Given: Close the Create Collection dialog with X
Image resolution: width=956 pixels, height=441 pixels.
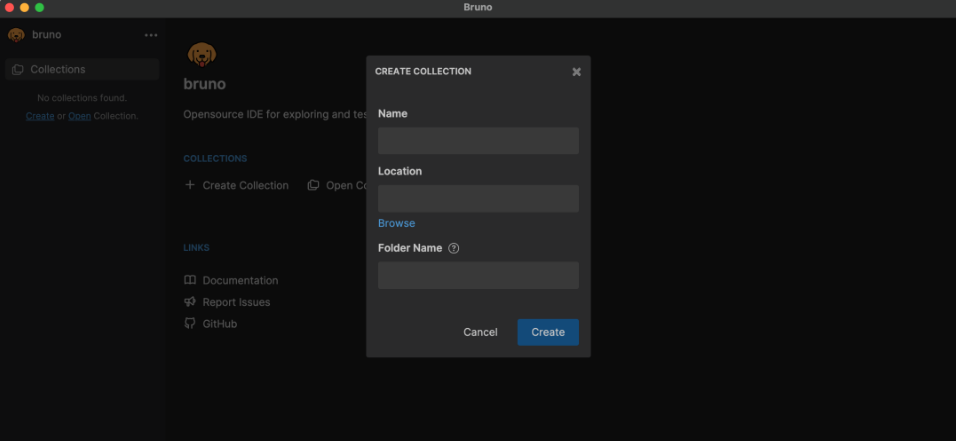Looking at the screenshot, I should 576,72.
